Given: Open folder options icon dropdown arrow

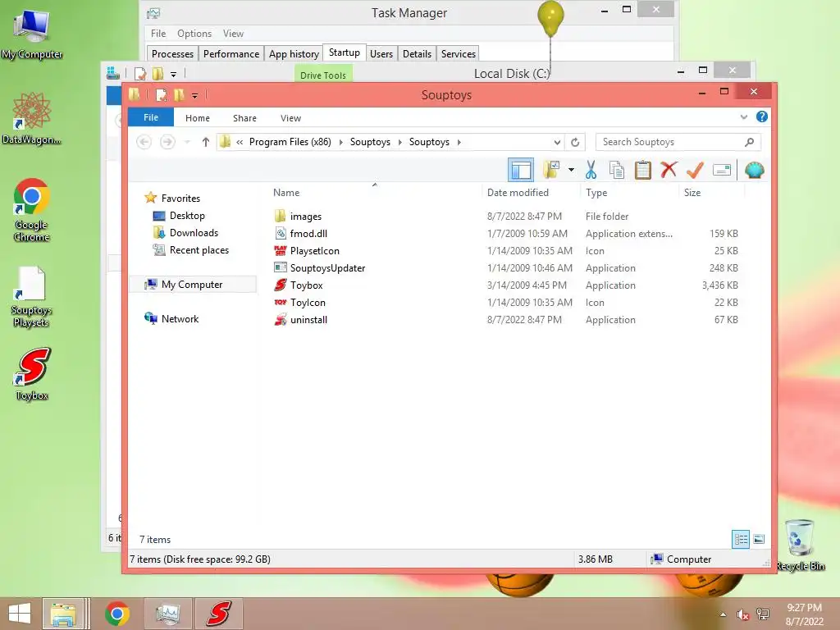Looking at the screenshot, I should click(571, 171).
